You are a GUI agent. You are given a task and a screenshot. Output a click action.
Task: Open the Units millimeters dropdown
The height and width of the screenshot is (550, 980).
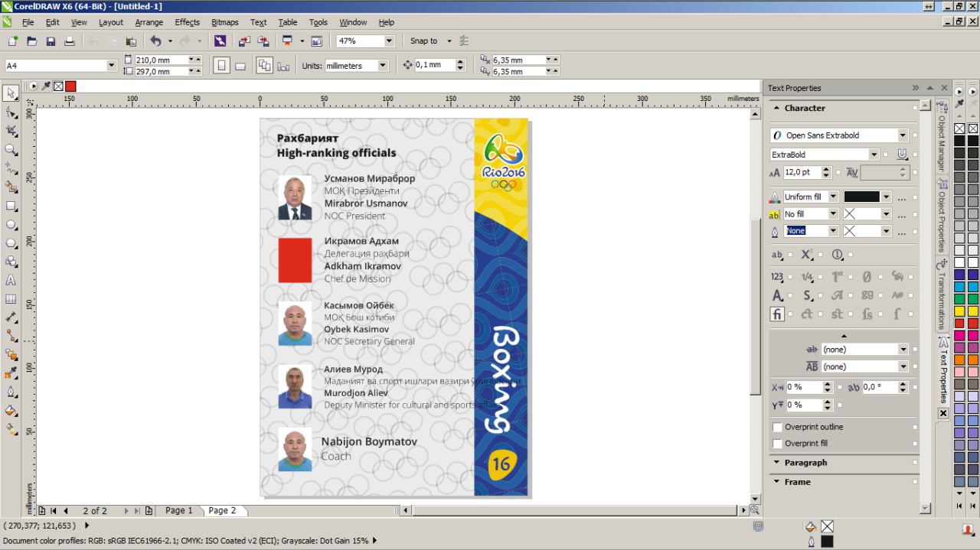383,66
